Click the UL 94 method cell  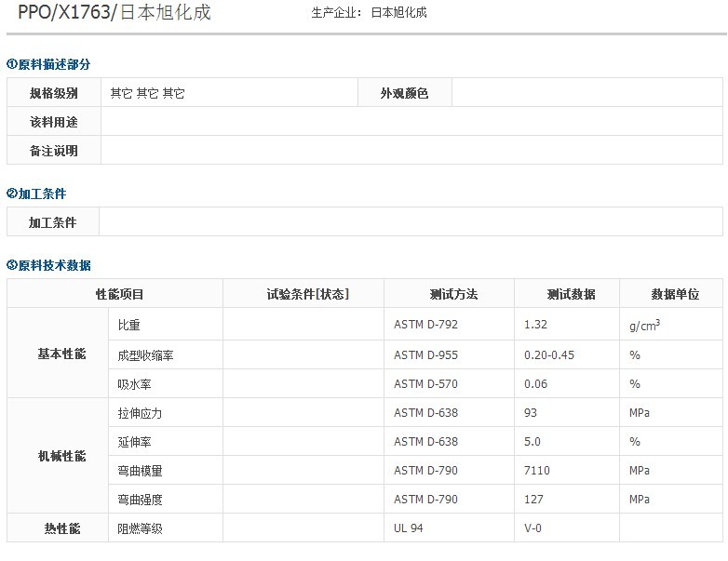click(x=449, y=528)
